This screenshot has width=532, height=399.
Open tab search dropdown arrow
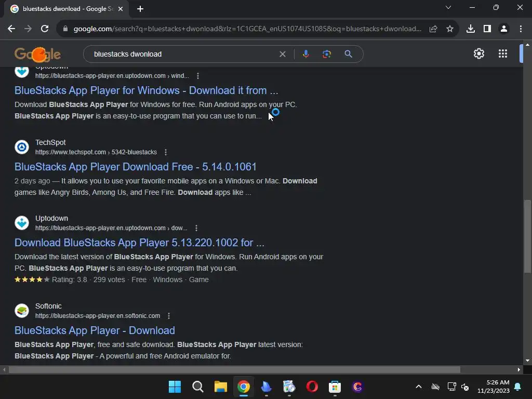448,7
